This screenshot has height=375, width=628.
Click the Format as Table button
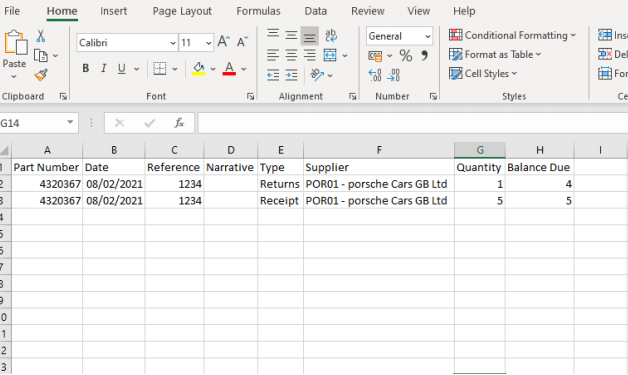(495, 54)
